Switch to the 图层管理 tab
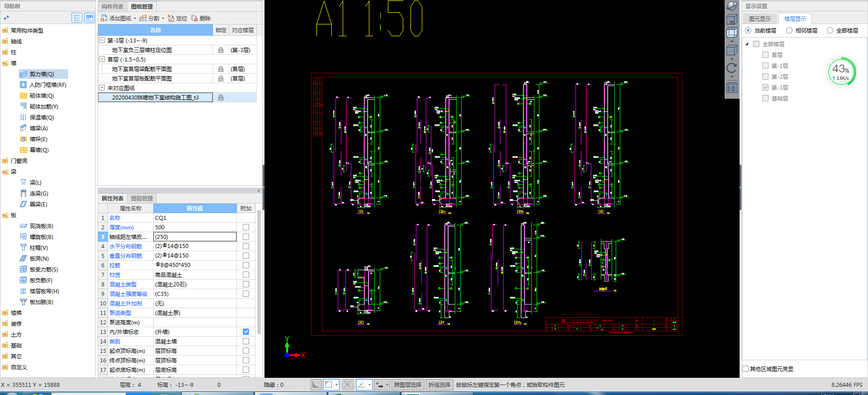 [142, 198]
